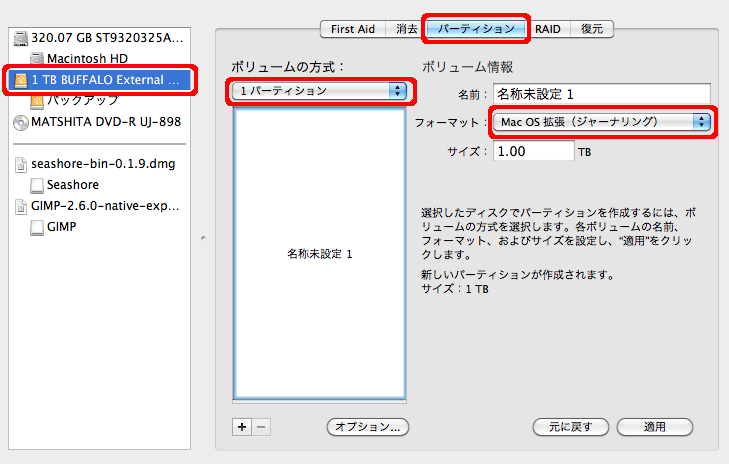Image resolution: width=729 pixels, height=464 pixels.
Task: Select 1 TB BUFFALO External disk row
Action: click(99, 80)
